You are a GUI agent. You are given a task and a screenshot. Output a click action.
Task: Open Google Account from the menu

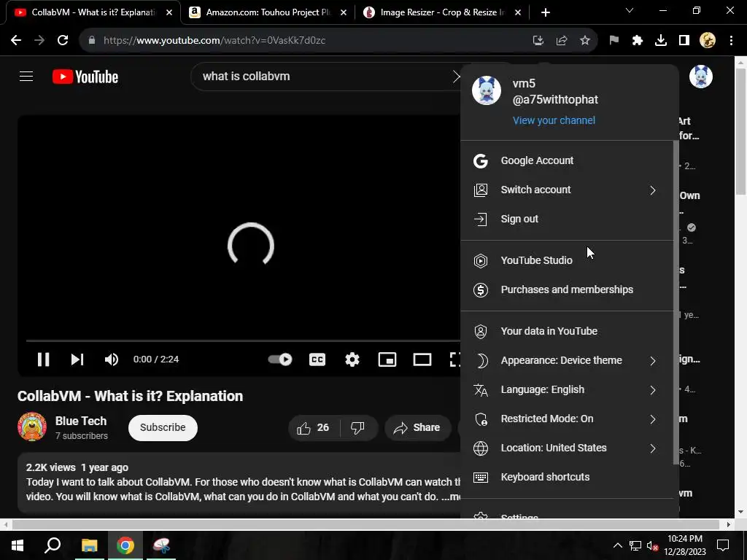(567, 160)
